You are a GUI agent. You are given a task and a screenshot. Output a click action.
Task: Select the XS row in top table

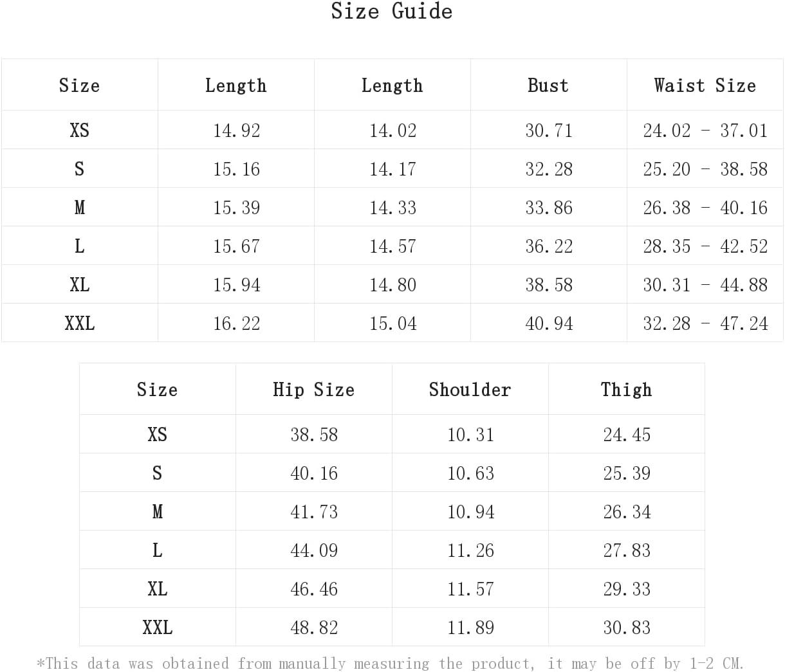(x=392, y=130)
